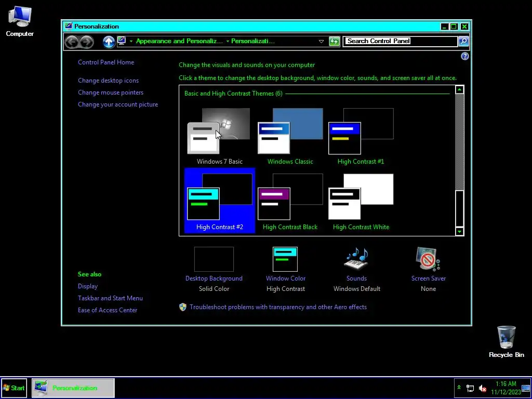Image resolution: width=532 pixels, height=399 pixels.
Task: Click the shield icon beside Troubleshoot link
Action: coord(183,307)
